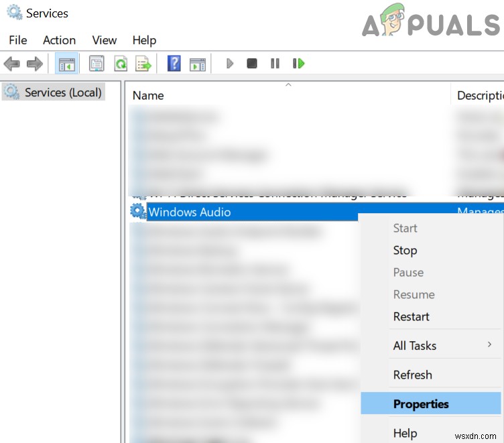Viewport: 504px width, 443px height.
Task: Click the Services title bar gear icon
Action: click(x=15, y=13)
